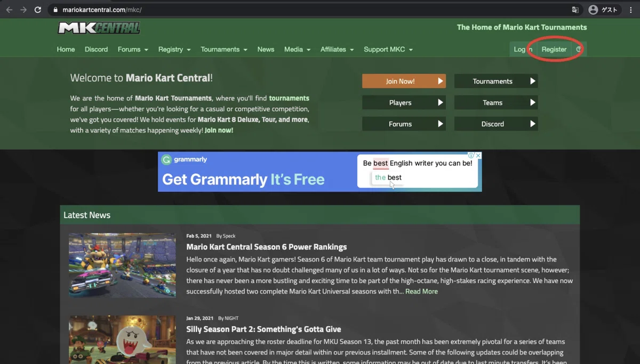Click Log in on the navbar
Image resolution: width=640 pixels, height=364 pixels.
pos(523,50)
